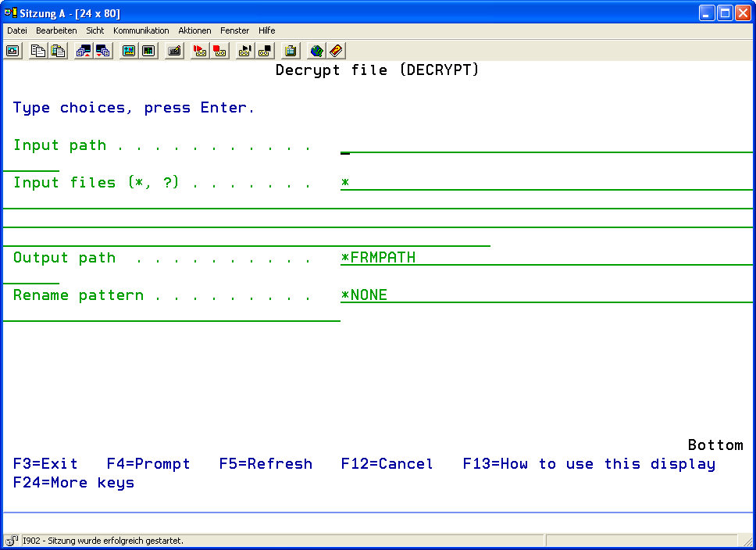The height and width of the screenshot is (550, 756).
Task: Click the clipboard toolbar icon
Action: click(291, 51)
